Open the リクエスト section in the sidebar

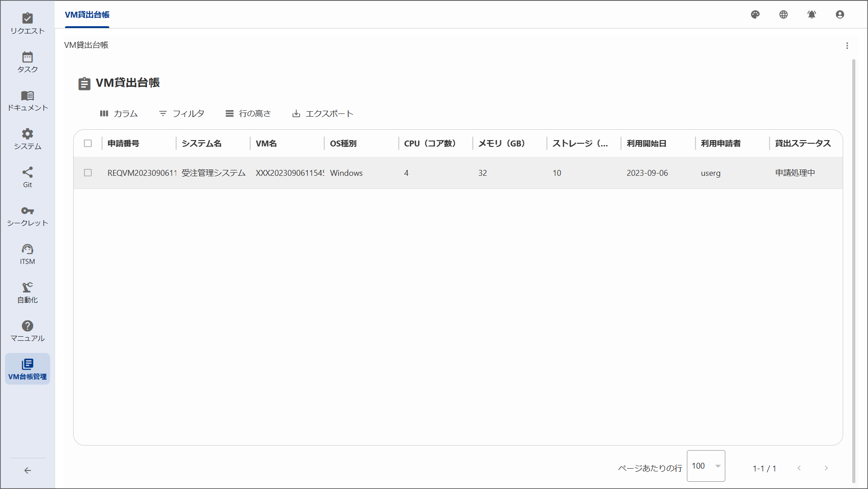click(x=28, y=22)
